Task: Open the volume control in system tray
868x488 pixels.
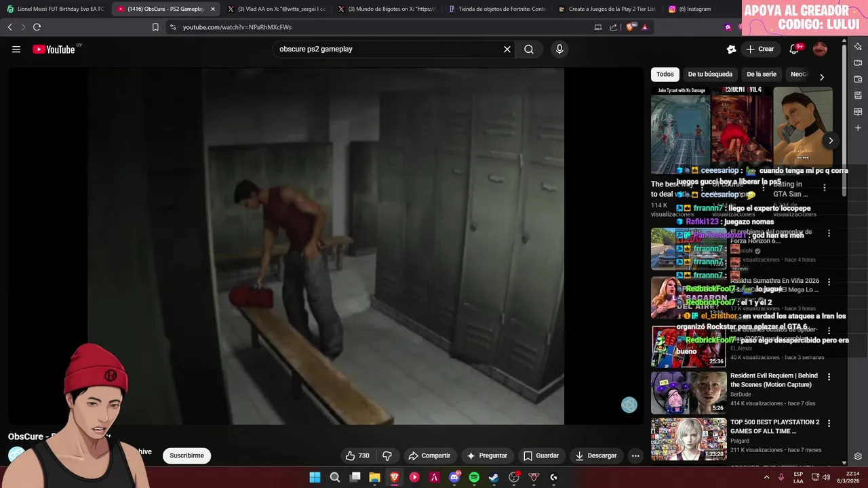Action: 826,477
